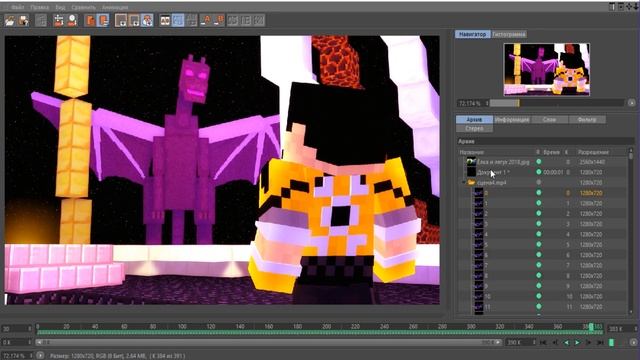Click the horizontal timeline scrollbar
Viewport: 640px width, 360px height.
(269, 342)
